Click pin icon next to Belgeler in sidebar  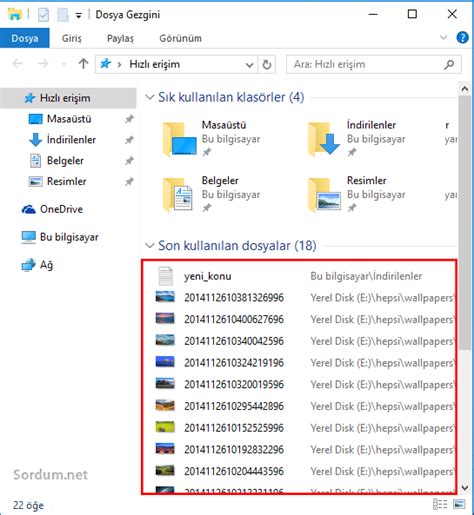pyautogui.click(x=129, y=161)
